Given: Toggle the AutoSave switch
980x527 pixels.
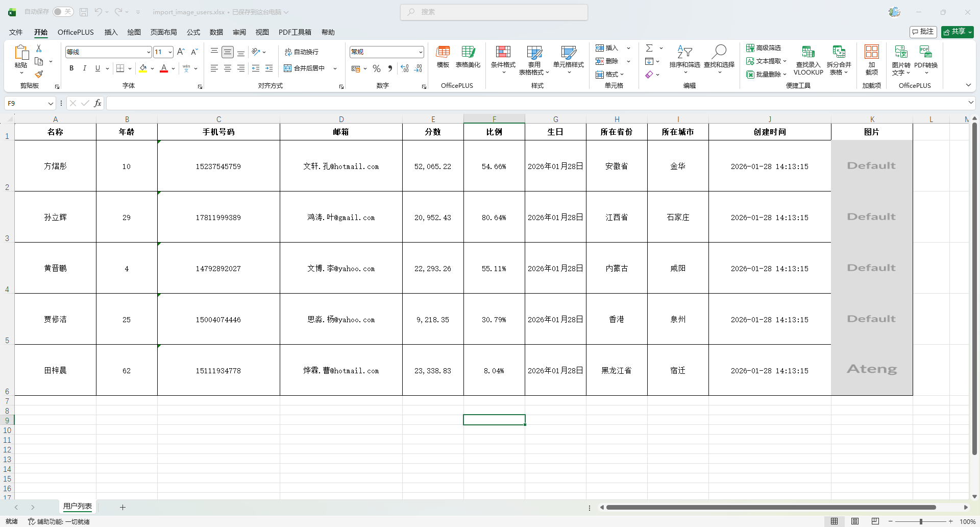Looking at the screenshot, I should 63,12.
